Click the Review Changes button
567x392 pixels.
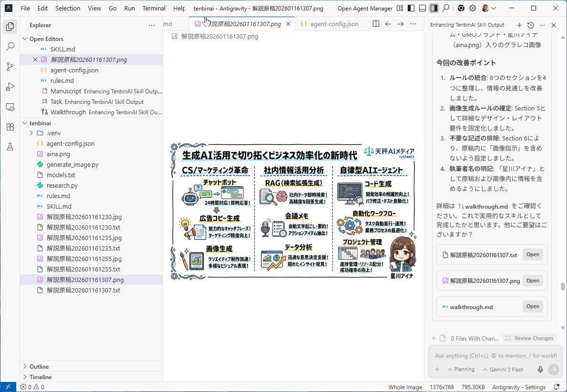click(x=529, y=338)
